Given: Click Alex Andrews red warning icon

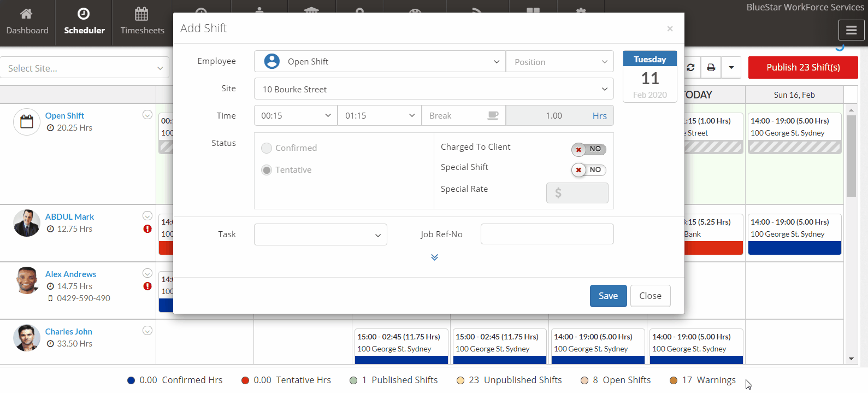Looking at the screenshot, I should click(x=147, y=286).
